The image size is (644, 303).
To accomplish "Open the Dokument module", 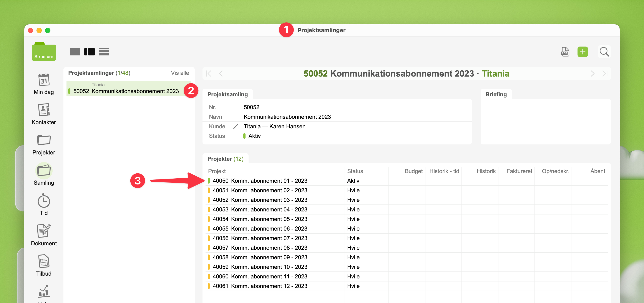I will click(x=44, y=231).
